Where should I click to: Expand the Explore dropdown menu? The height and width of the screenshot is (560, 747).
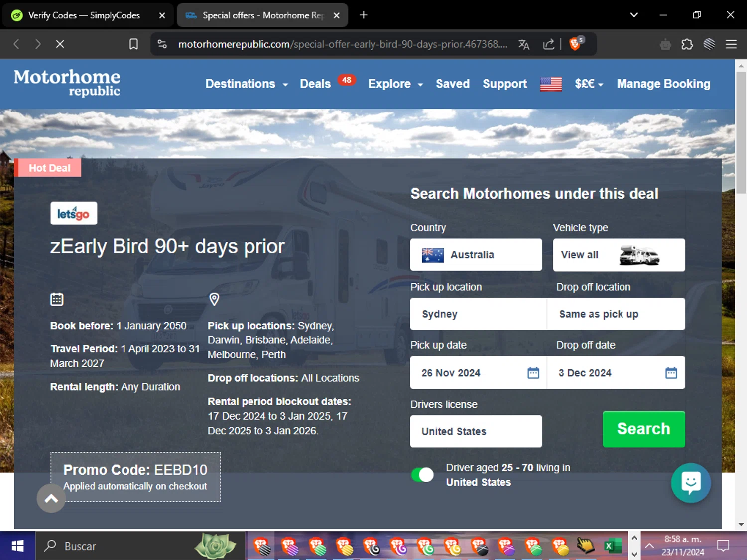click(395, 84)
